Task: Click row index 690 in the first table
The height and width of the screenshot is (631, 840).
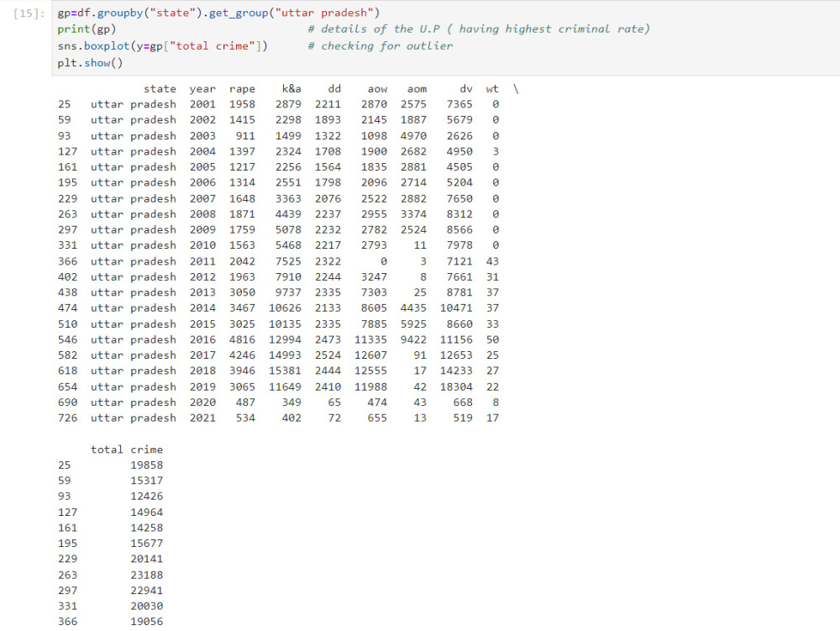Action: point(67,402)
